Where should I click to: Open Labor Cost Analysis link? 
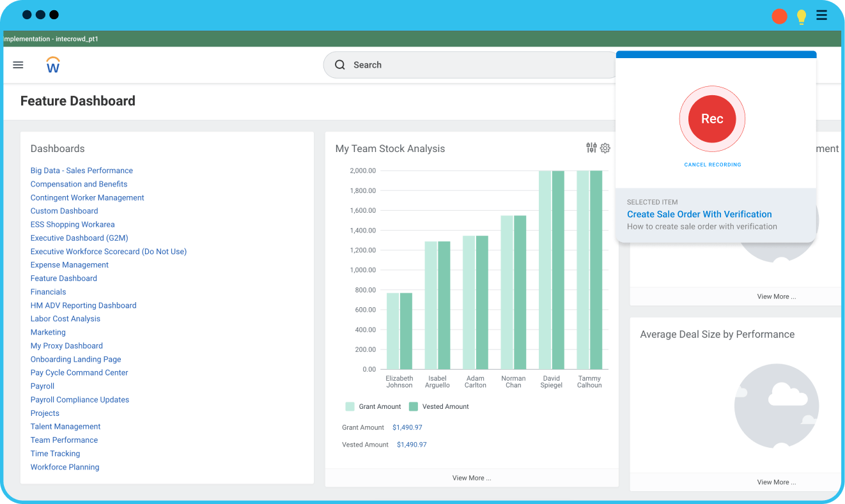[x=65, y=319]
